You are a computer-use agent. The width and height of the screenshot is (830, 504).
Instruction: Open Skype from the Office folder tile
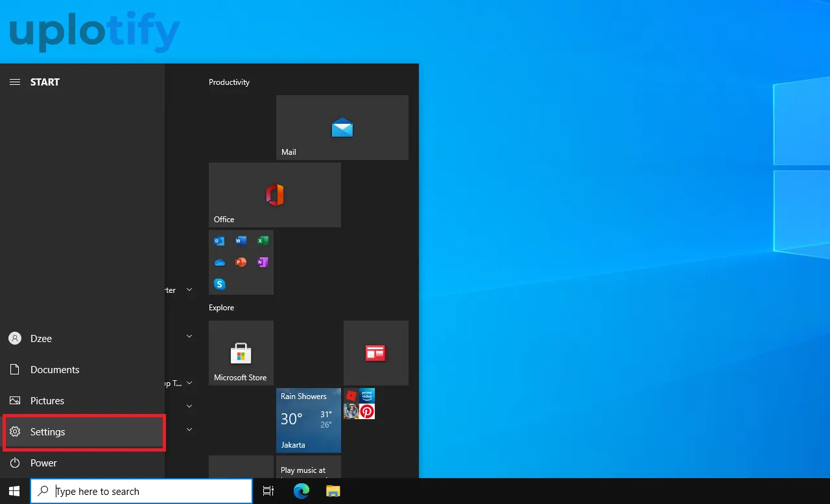(219, 284)
